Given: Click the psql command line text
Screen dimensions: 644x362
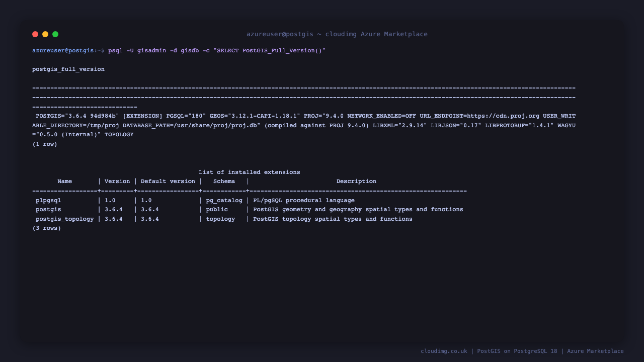Looking at the screenshot, I should (217, 50).
